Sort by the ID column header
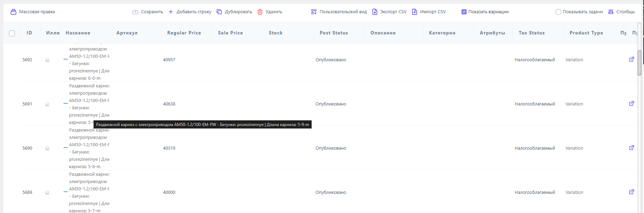The width and height of the screenshot is (644, 213). point(29,33)
